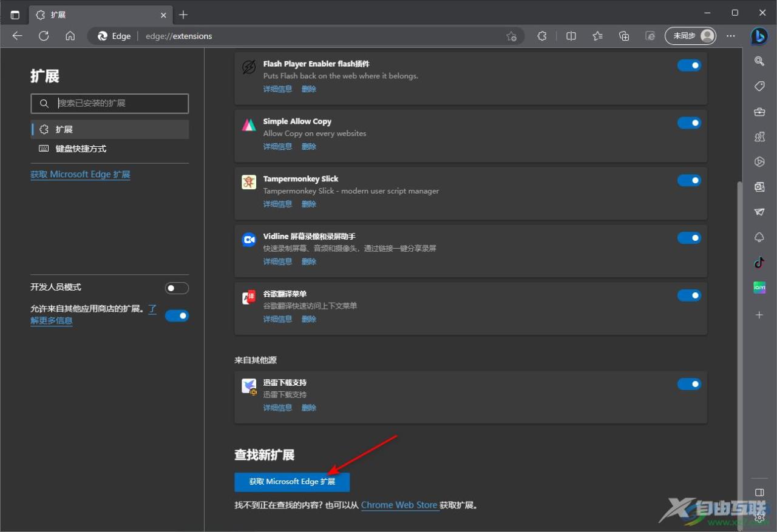Viewport: 777px width, 532px height.
Task: Click 删除 for Vidline extension
Action: 309,261
